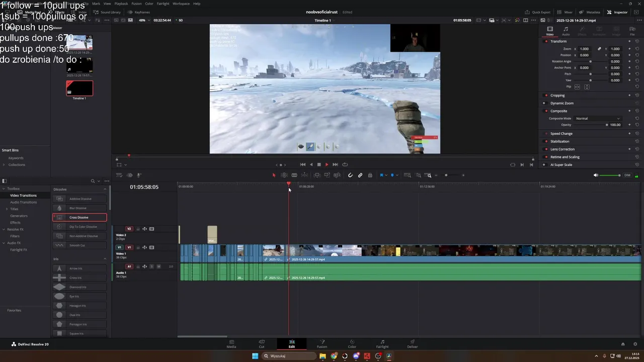Click the DIM audio button
644x362 pixels.
coord(627,175)
